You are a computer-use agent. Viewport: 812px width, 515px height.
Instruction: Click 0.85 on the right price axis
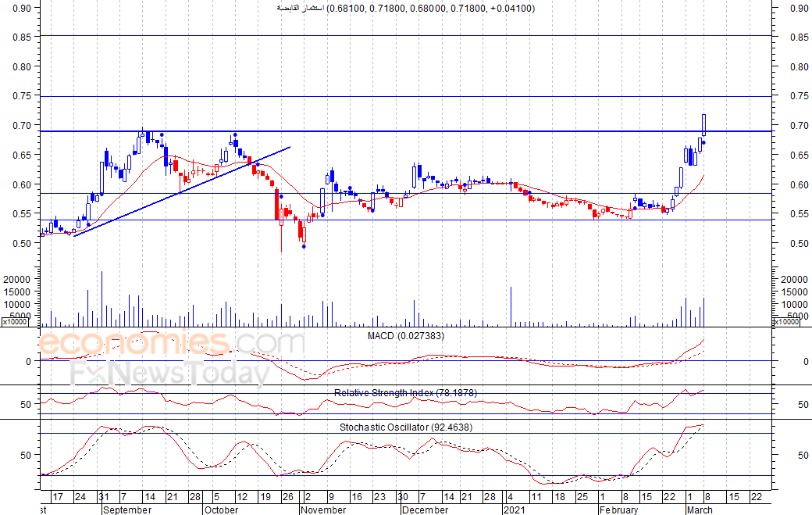coord(799,37)
